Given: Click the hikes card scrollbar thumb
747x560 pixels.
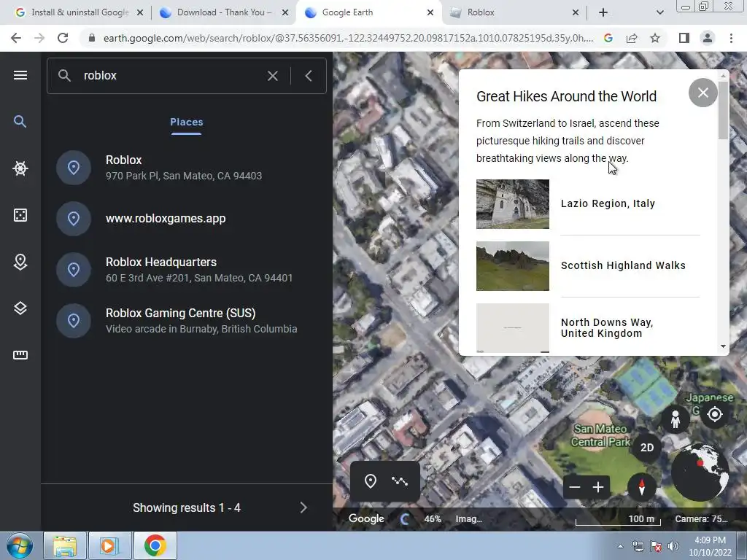Looking at the screenshot, I should [723, 111].
